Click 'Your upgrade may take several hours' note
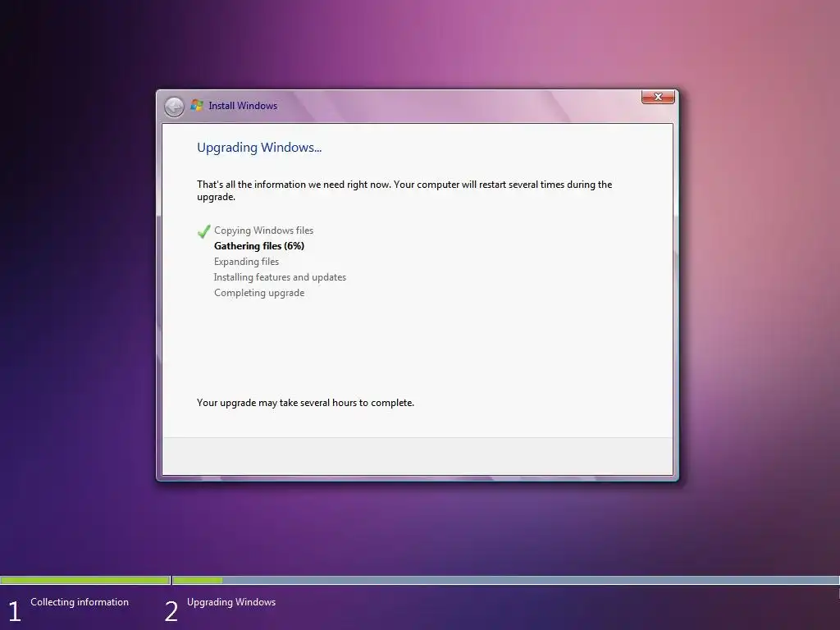The width and height of the screenshot is (840, 630). pos(305,403)
